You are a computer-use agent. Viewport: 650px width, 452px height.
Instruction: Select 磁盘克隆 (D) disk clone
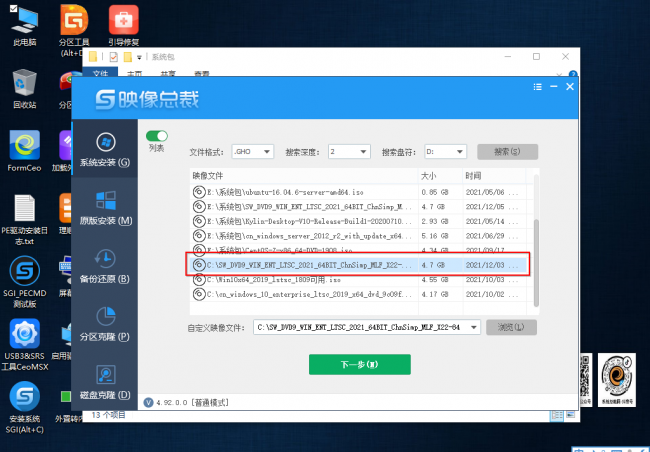pos(105,382)
